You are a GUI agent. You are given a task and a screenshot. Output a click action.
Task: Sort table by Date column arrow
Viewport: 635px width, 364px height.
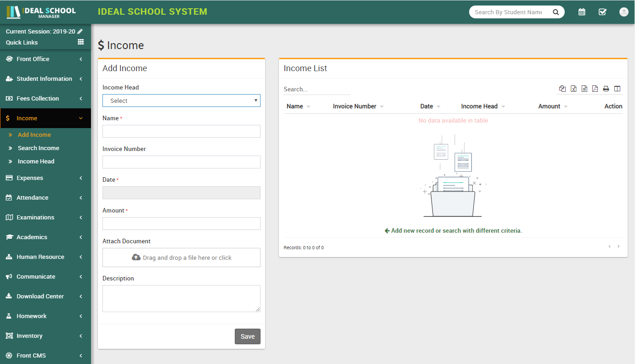438,106
